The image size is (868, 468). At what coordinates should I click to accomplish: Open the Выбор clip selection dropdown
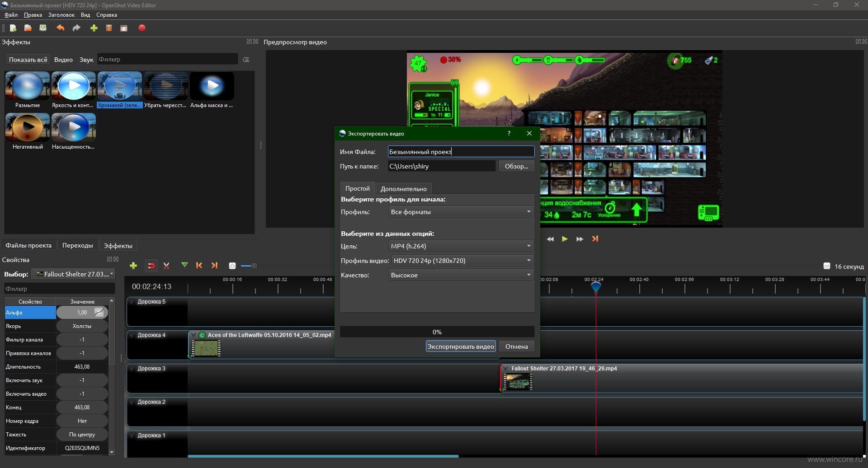73,274
